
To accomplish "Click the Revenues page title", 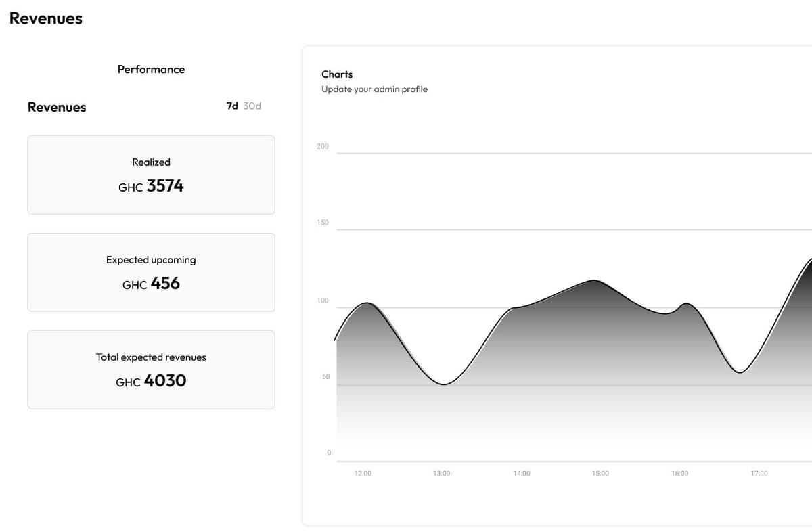I will pos(45,18).
